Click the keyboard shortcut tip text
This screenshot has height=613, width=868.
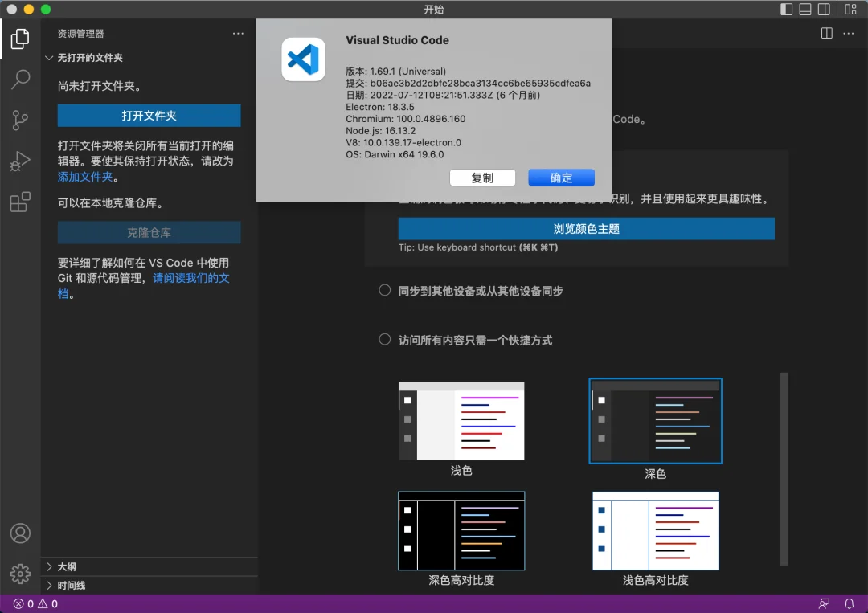478,247
